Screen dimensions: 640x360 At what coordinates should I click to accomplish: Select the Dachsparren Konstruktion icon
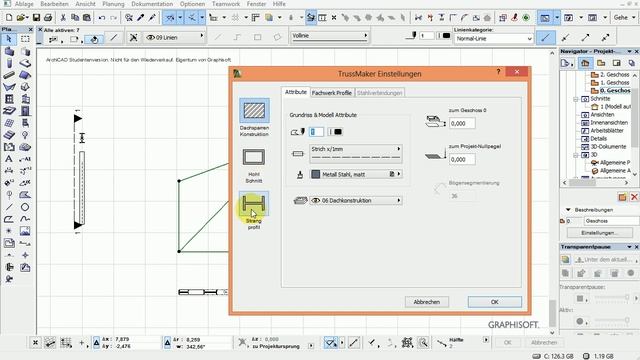(254, 110)
